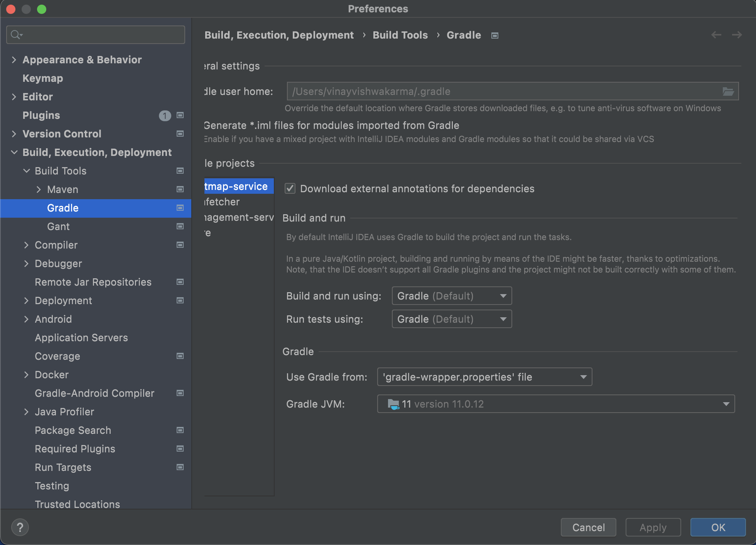The image size is (756, 545).
Task: Open the Run tests using dropdown
Action: pyautogui.click(x=452, y=319)
